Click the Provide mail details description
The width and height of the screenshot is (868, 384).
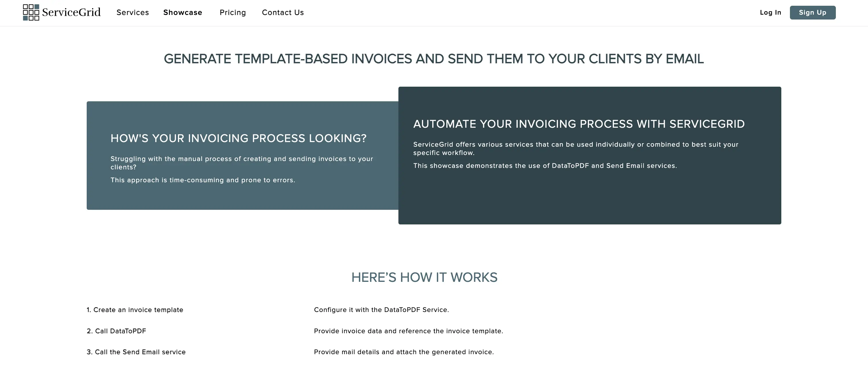(x=404, y=352)
